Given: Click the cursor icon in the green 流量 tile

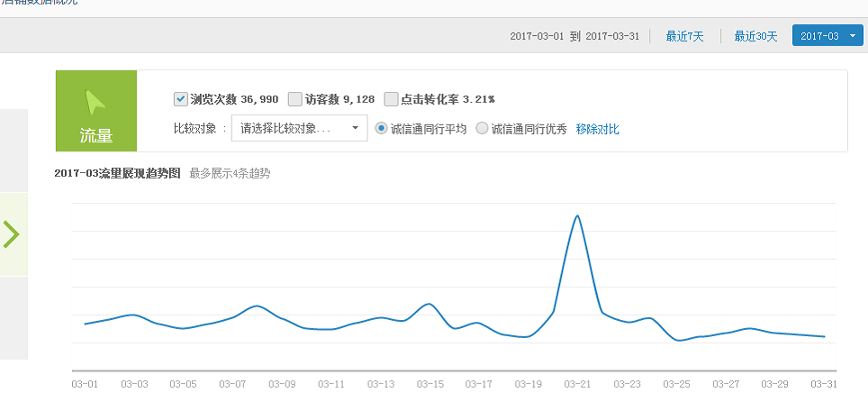Looking at the screenshot, I should (95, 101).
